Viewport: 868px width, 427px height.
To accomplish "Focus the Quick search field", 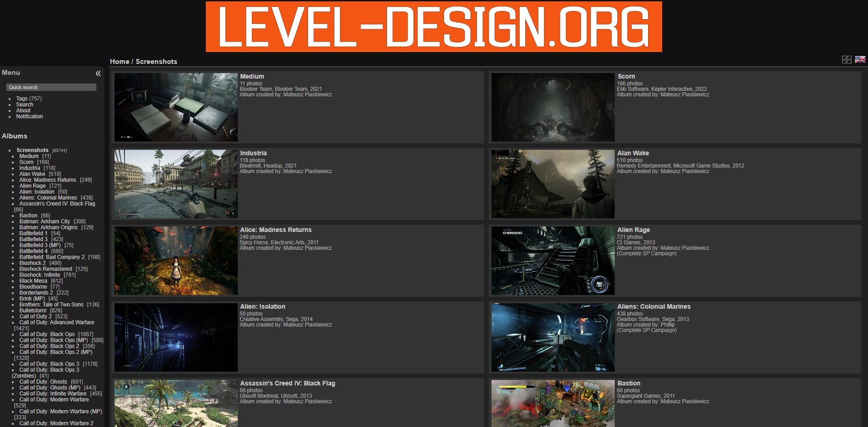I will click(x=51, y=87).
